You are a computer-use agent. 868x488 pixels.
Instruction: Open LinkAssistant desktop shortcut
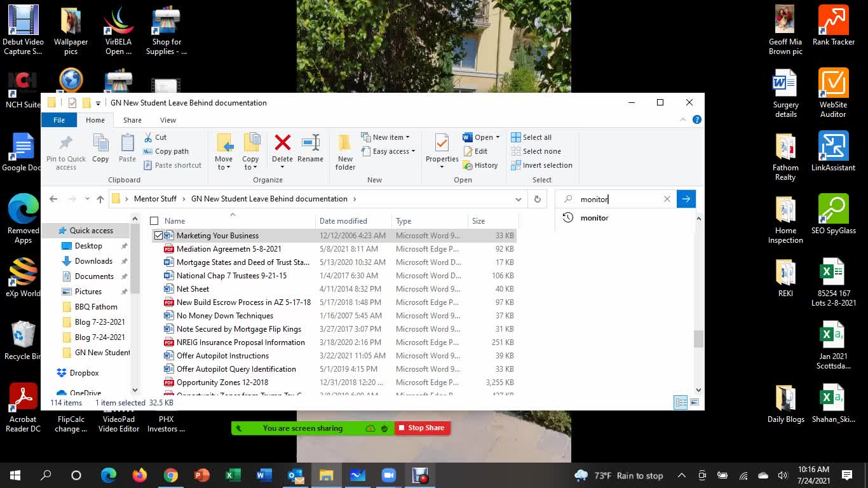pyautogui.click(x=834, y=151)
